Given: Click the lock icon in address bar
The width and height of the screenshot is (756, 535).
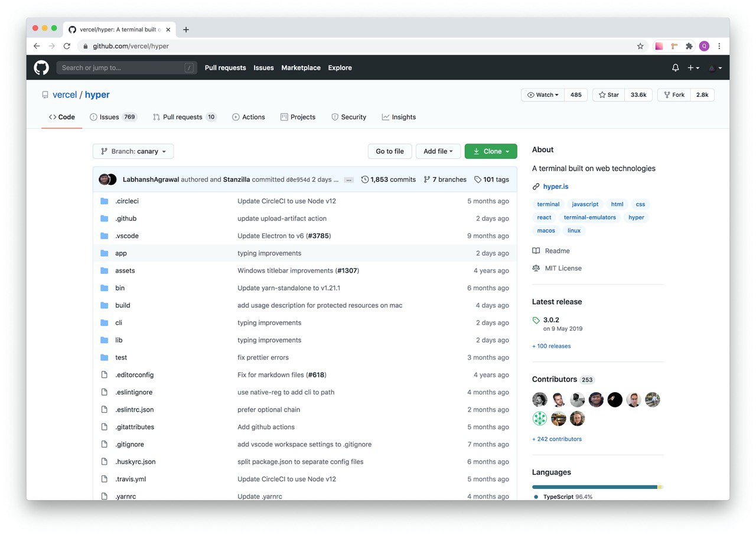Looking at the screenshot, I should [x=86, y=46].
